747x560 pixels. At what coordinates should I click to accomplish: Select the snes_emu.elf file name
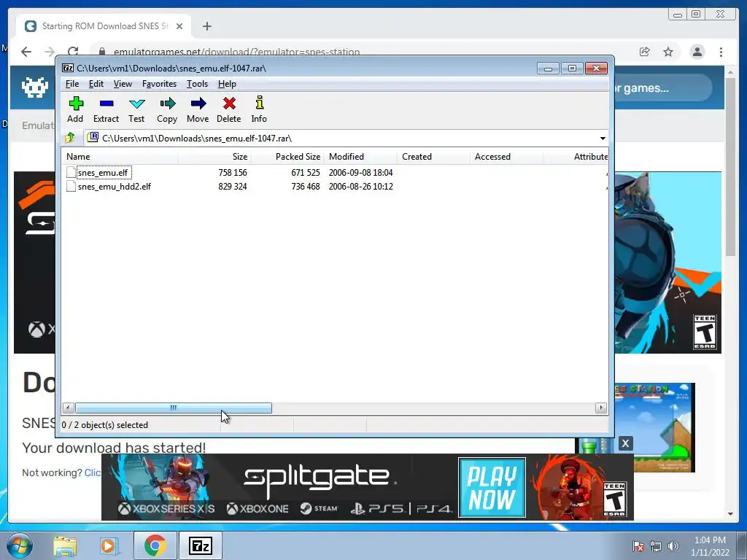pyautogui.click(x=103, y=172)
